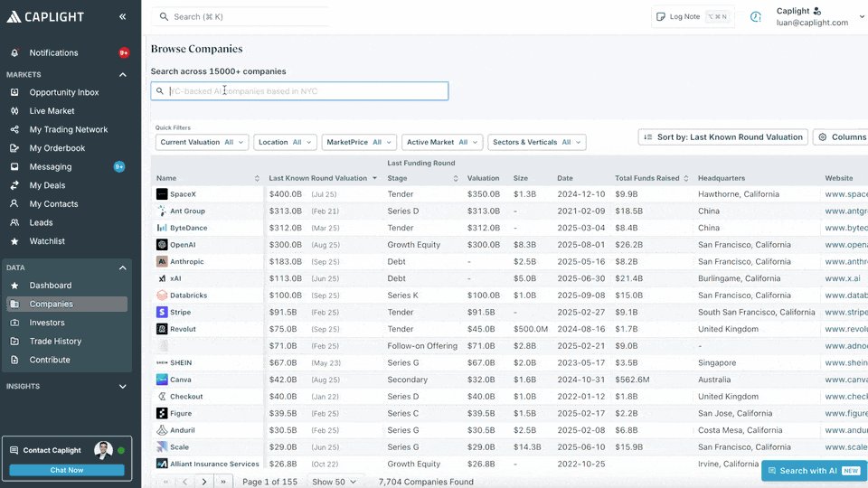
Task: Jump to last page arrow
Action: click(x=223, y=482)
